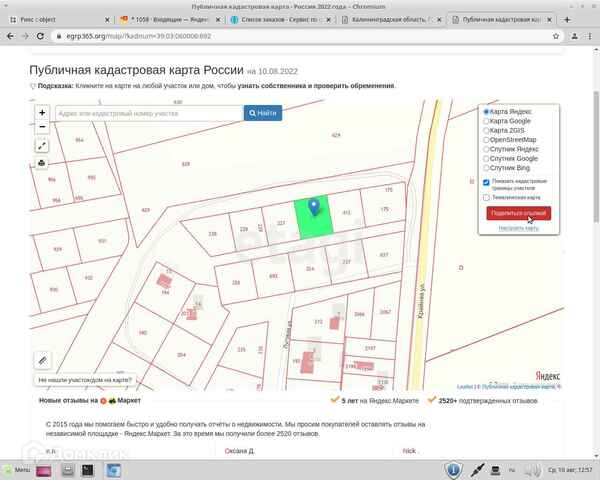Viewport: 600px width, 480px height.
Task: Close the 'Калининградская область' tab
Action: click(x=439, y=20)
